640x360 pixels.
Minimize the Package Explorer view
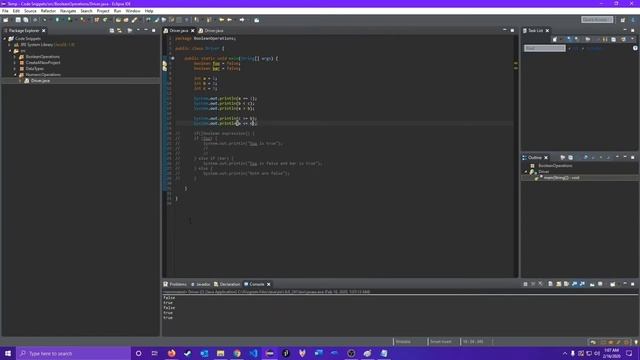pyautogui.click(x=146, y=30)
